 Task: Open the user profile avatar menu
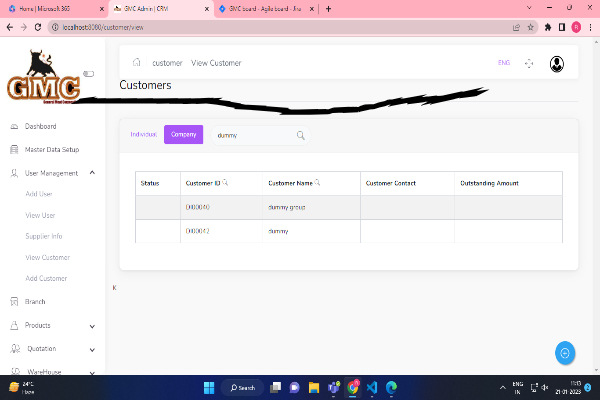coord(556,64)
